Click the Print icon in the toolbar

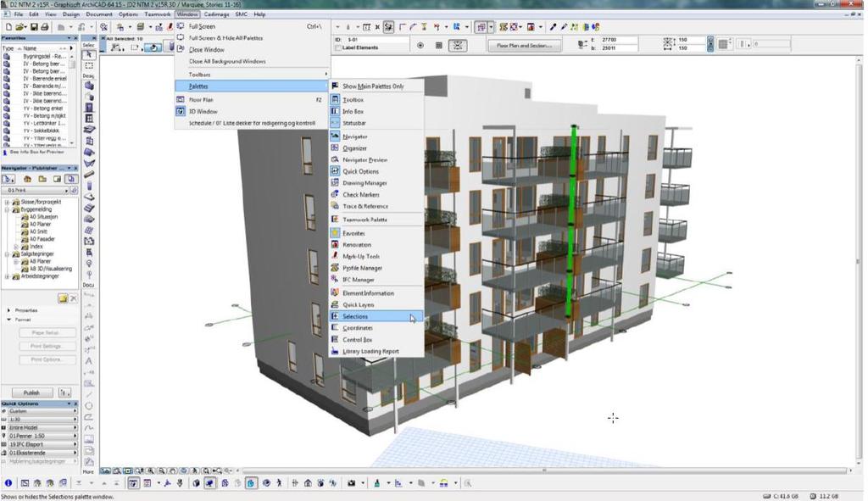[45, 26]
